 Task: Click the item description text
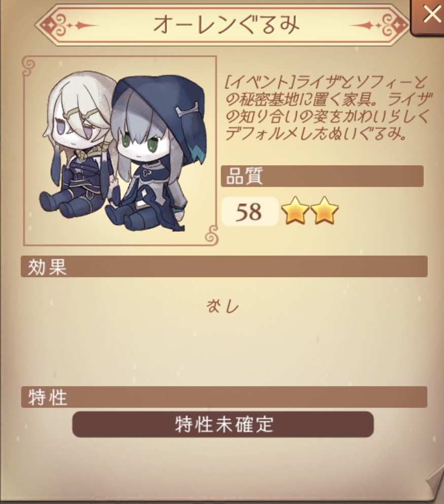tap(327, 109)
